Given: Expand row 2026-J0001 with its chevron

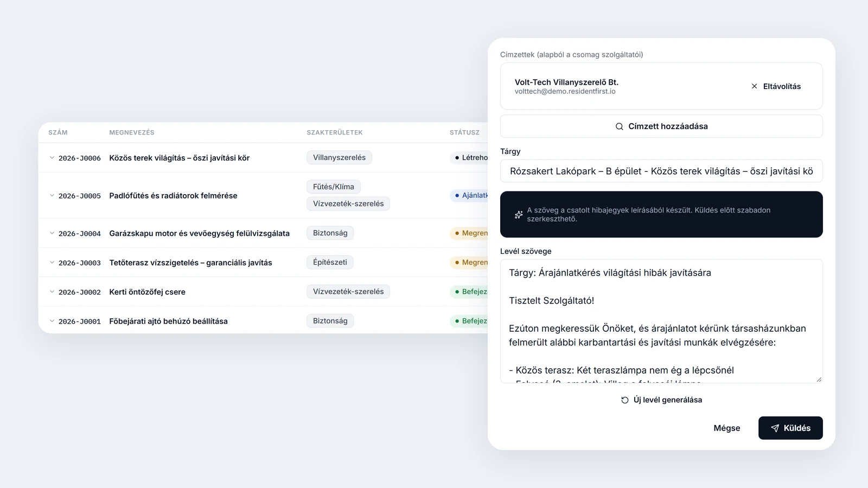Looking at the screenshot, I should [x=52, y=321].
